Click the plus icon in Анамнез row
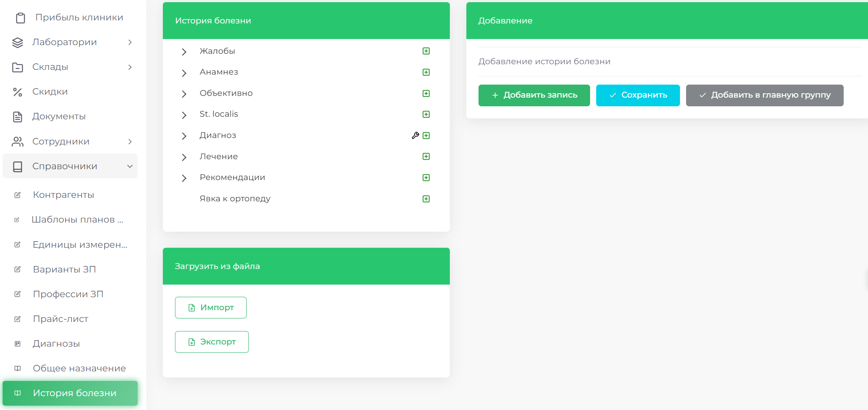868x410 pixels. click(x=426, y=72)
